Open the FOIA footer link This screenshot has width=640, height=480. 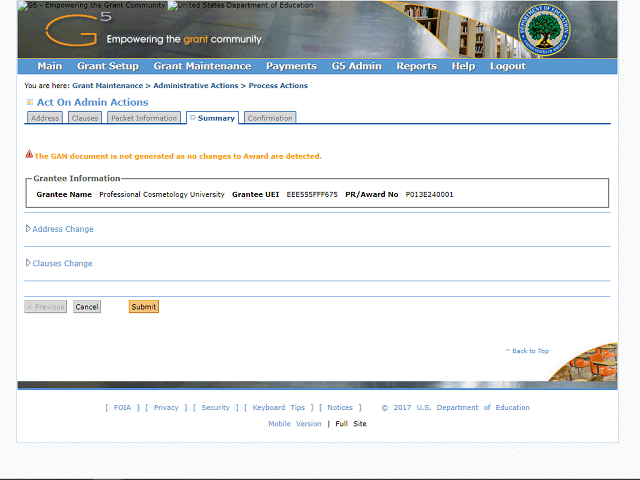122,407
